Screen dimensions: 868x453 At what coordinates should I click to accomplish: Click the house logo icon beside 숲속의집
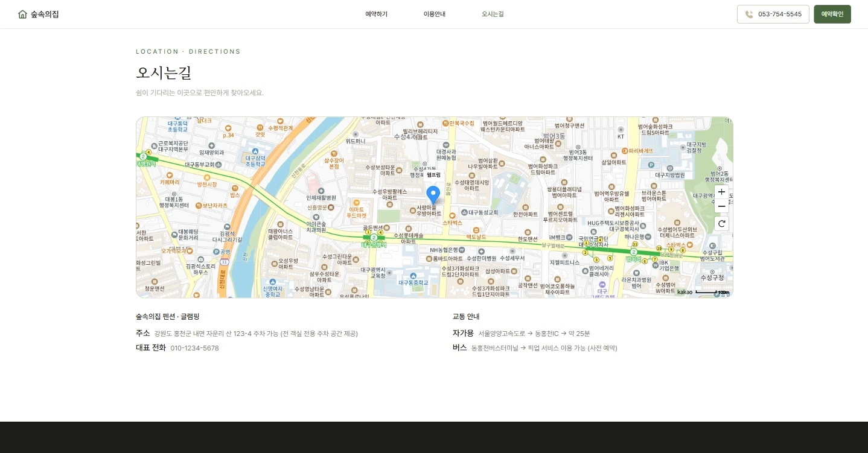pos(23,14)
